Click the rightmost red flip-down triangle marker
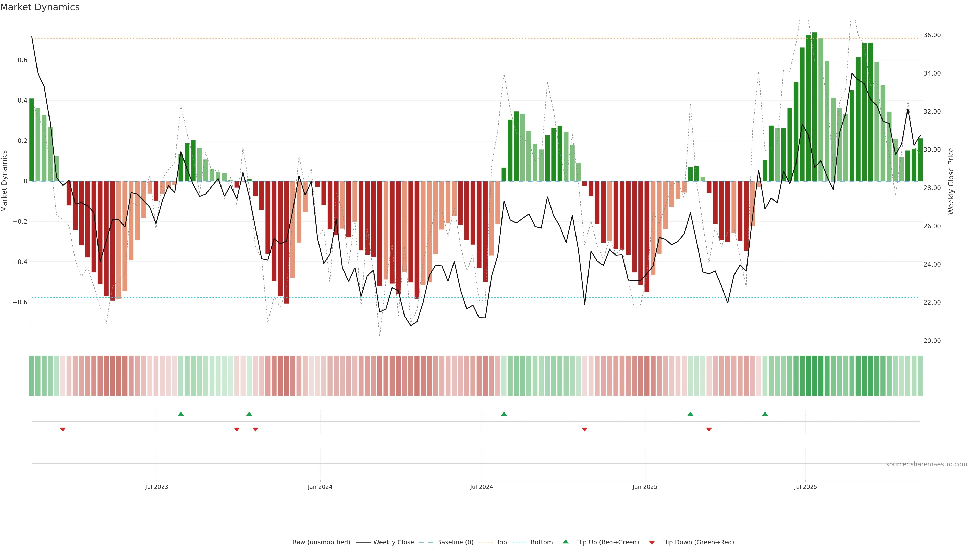This screenshot has width=980, height=551. (x=709, y=429)
